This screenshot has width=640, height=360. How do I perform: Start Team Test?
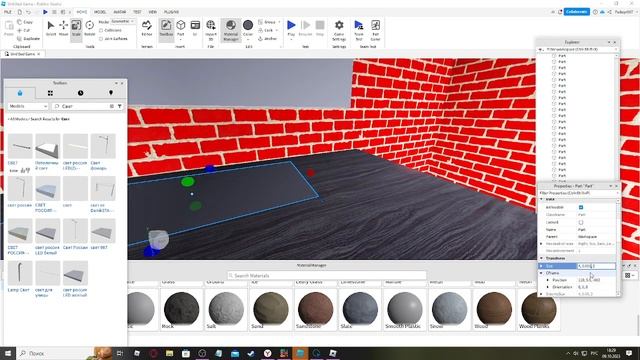[359, 29]
